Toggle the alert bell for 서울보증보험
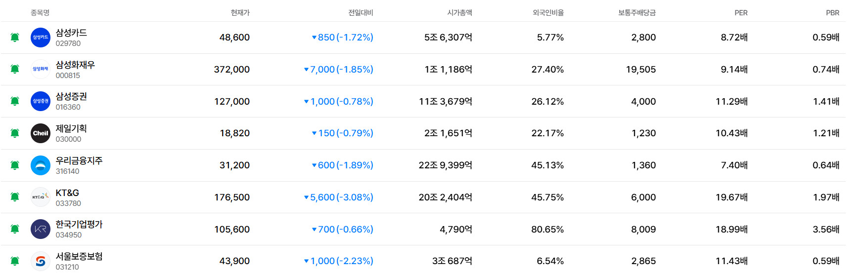 [x=15, y=261]
